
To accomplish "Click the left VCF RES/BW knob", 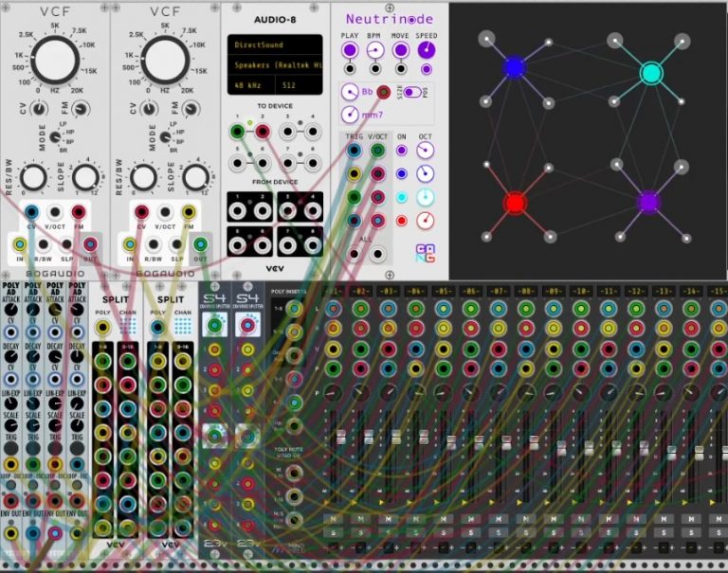I will 33,177.
